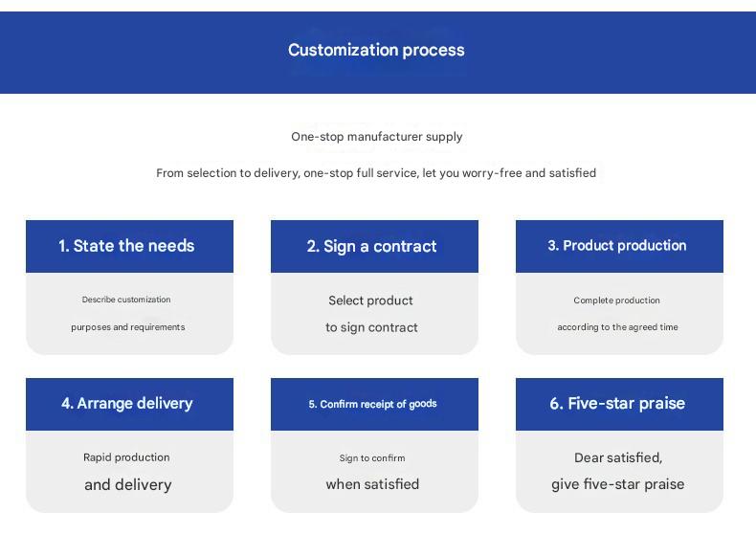756x534 pixels.
Task: Select the "1. State the needs" header
Action: [x=126, y=246]
